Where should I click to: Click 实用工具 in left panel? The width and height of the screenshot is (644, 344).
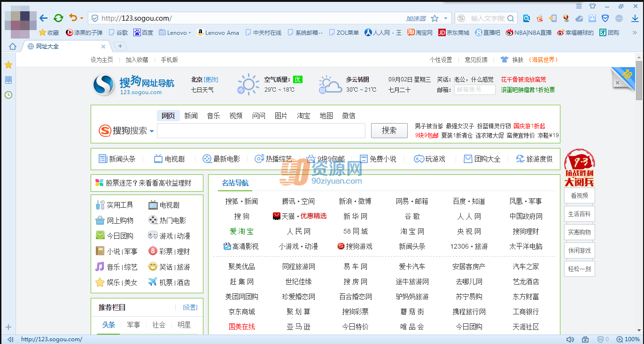114,205
